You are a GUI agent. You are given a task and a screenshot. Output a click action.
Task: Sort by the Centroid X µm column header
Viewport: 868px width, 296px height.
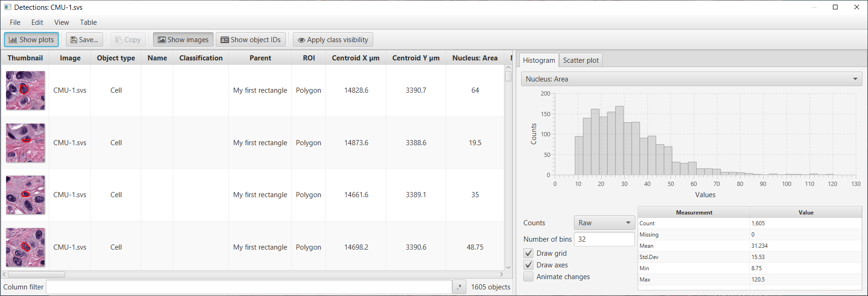[x=356, y=58]
